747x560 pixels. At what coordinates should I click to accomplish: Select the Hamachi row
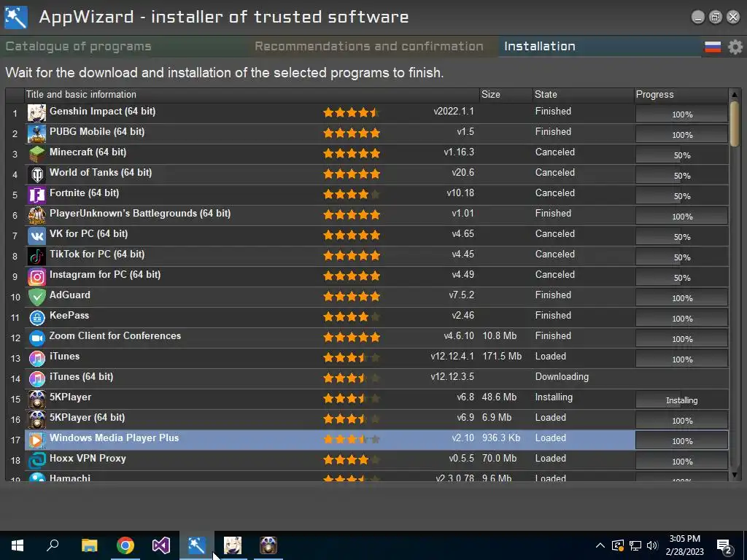point(376,477)
